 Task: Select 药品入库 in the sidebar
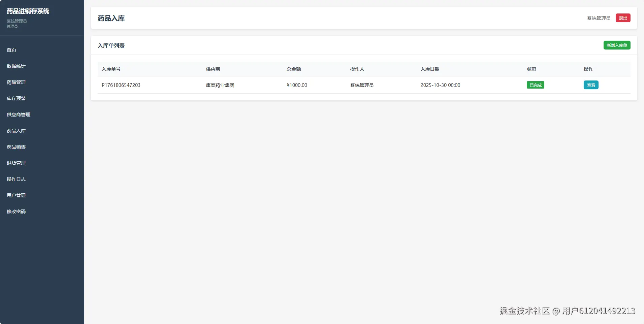[x=16, y=131]
